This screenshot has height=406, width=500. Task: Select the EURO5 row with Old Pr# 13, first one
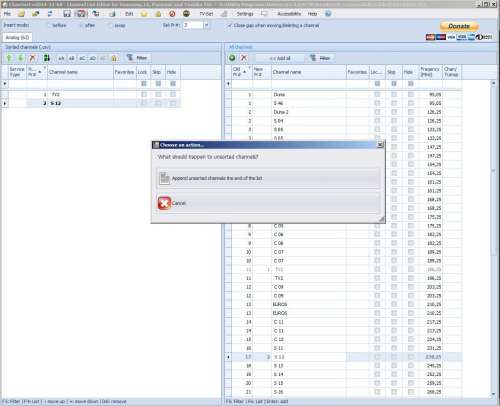coord(343,304)
